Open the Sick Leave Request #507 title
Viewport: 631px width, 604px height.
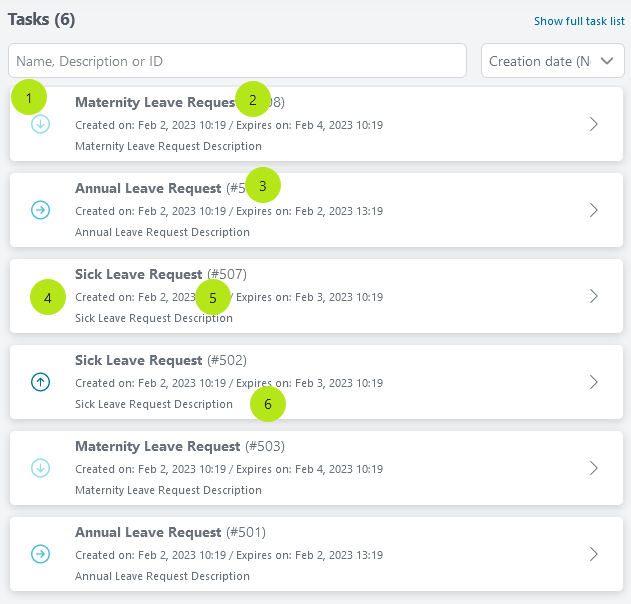point(139,274)
